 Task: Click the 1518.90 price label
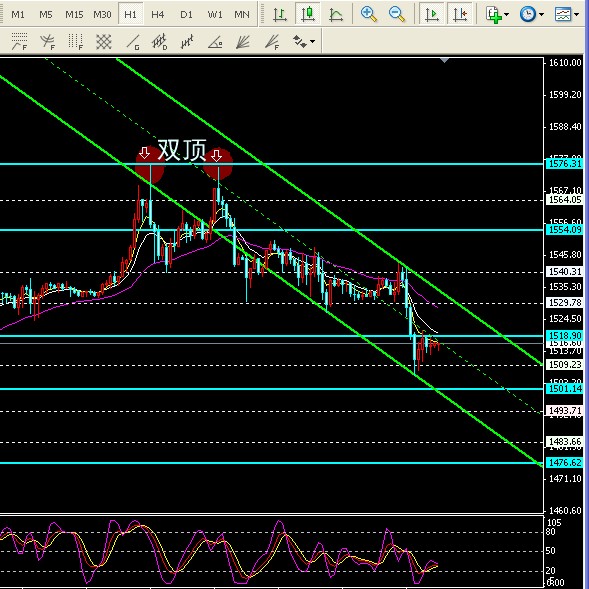pyautogui.click(x=565, y=335)
